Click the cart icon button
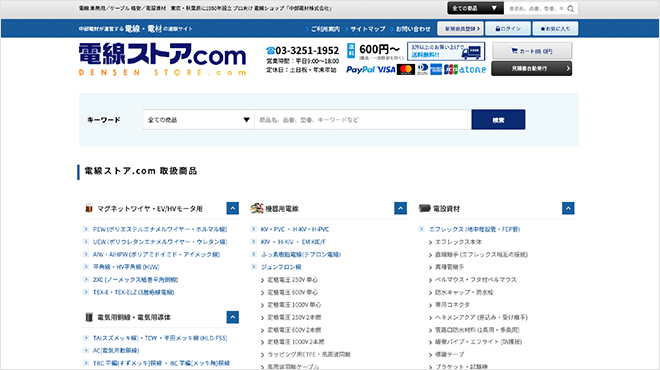 click(532, 51)
